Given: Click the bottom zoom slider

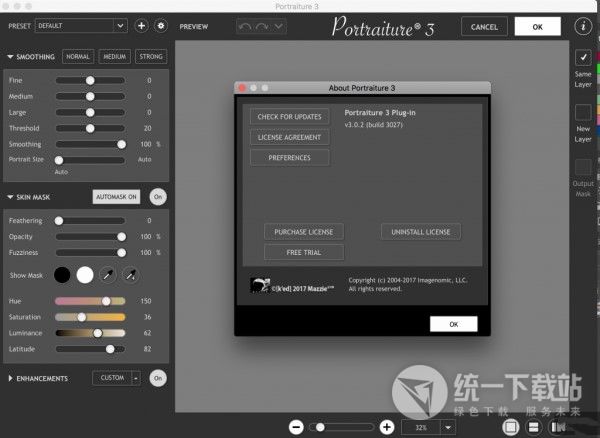Looking at the screenshot, I should coord(341,427).
